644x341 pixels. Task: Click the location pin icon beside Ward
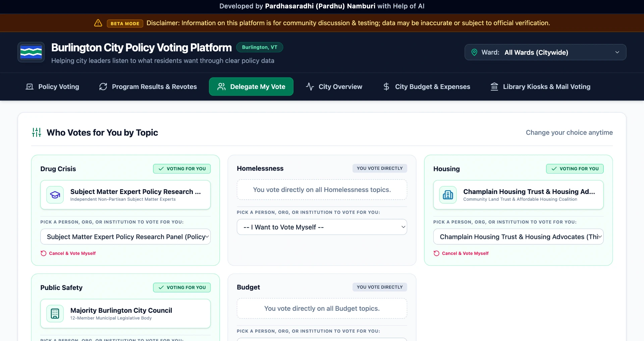coord(474,52)
